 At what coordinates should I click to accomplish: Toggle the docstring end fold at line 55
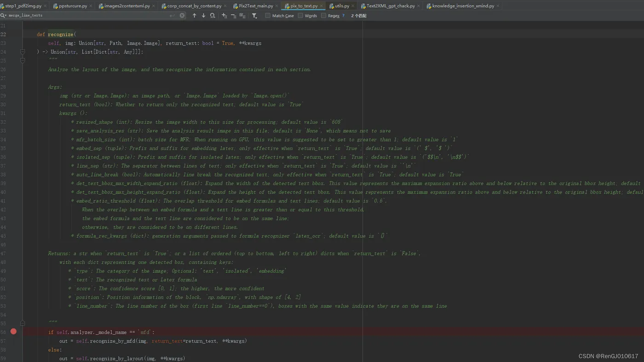(23, 323)
